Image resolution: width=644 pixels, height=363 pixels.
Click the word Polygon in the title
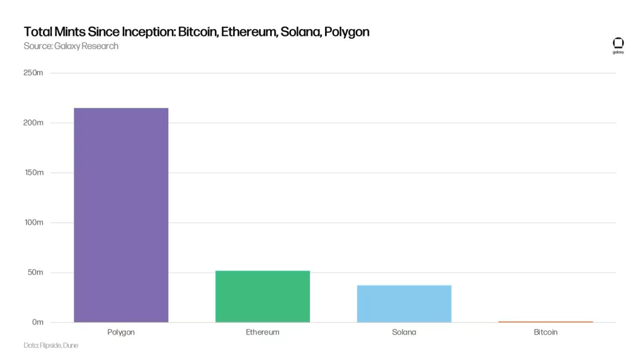[x=347, y=32]
